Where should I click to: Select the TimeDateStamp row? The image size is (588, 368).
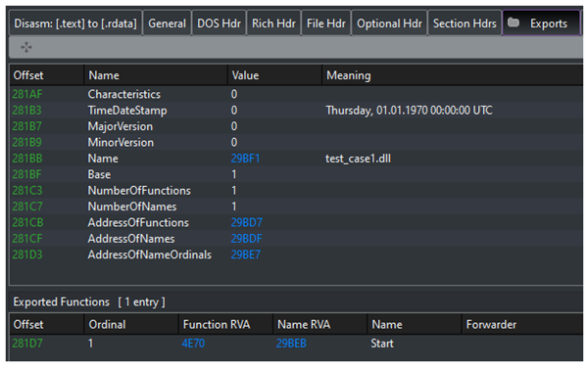pyautogui.click(x=296, y=111)
